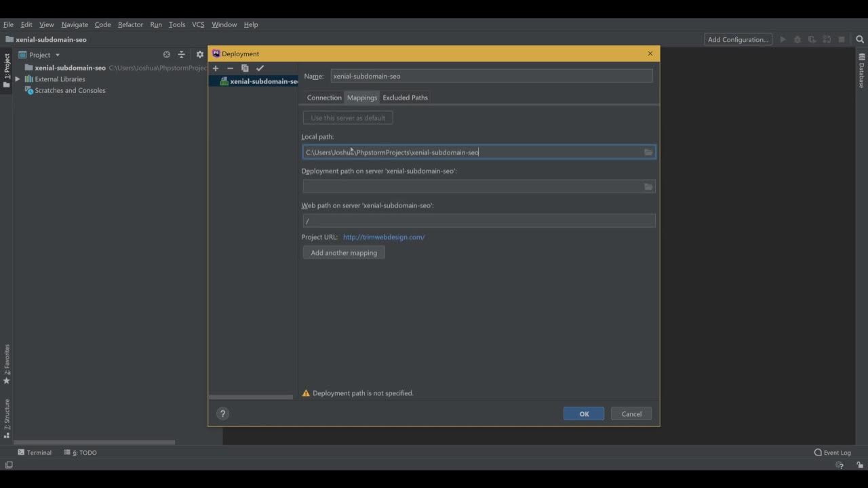Image resolution: width=868 pixels, height=488 pixels.
Task: Open the Navigate menu
Action: (75, 24)
